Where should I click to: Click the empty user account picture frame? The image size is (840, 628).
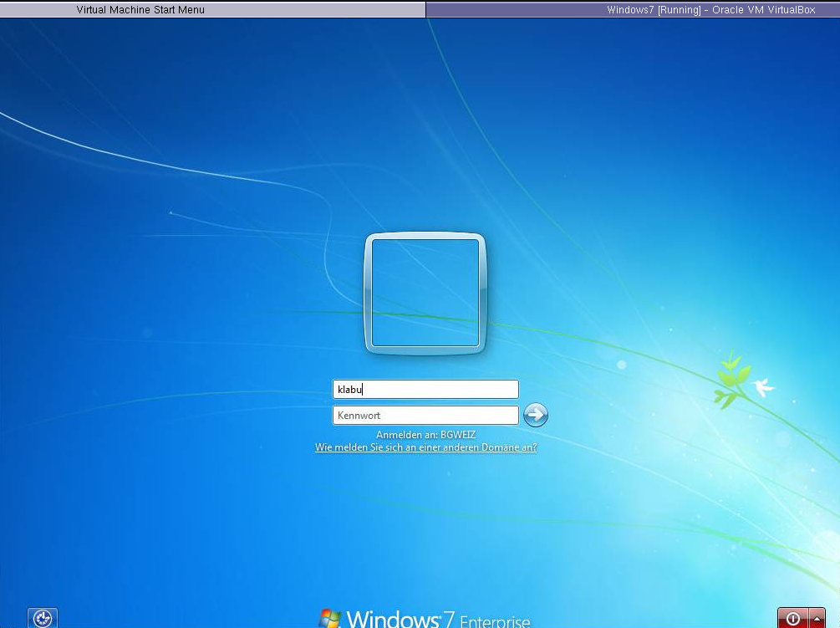click(x=425, y=293)
